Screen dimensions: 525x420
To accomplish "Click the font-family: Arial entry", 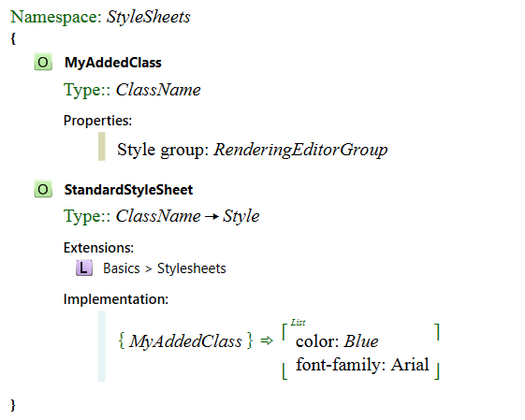I will pos(362,365).
